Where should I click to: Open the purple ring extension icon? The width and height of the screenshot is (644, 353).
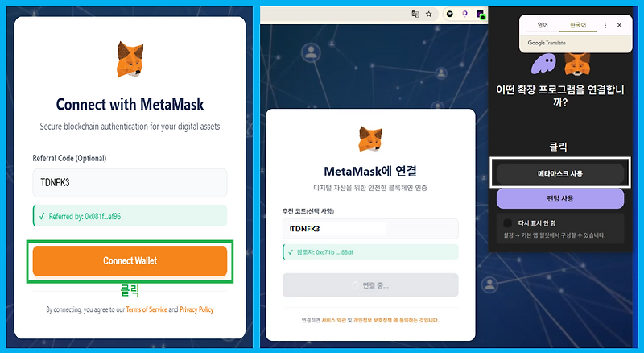point(464,14)
